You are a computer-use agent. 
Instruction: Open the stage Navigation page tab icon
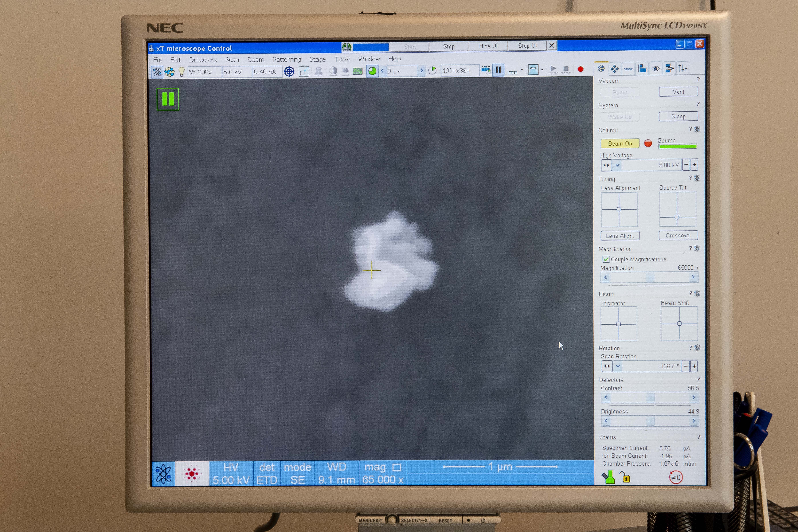pos(614,69)
